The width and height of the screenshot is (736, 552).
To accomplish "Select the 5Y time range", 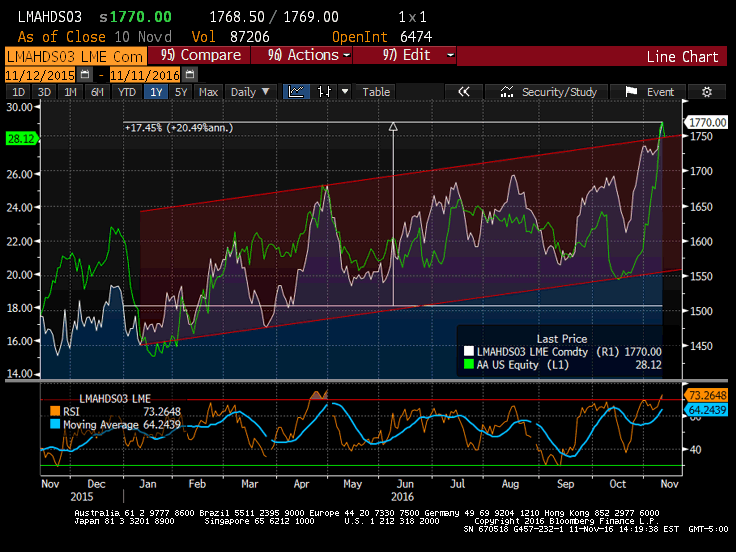I will click(180, 92).
